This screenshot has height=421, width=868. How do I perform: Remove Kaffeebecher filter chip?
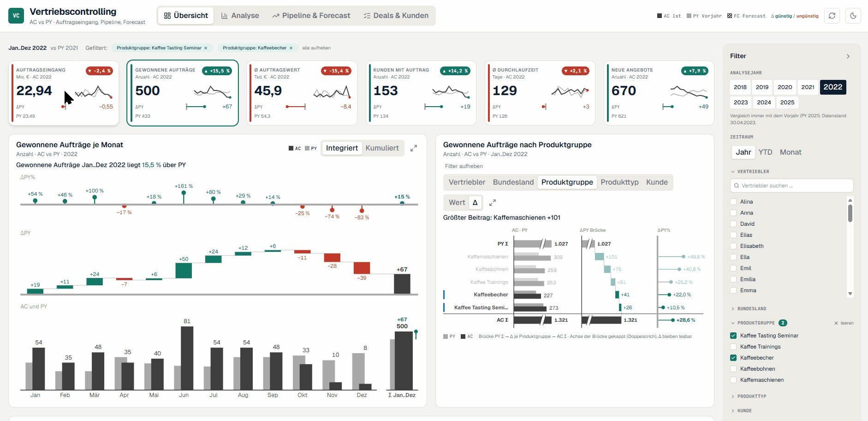291,48
